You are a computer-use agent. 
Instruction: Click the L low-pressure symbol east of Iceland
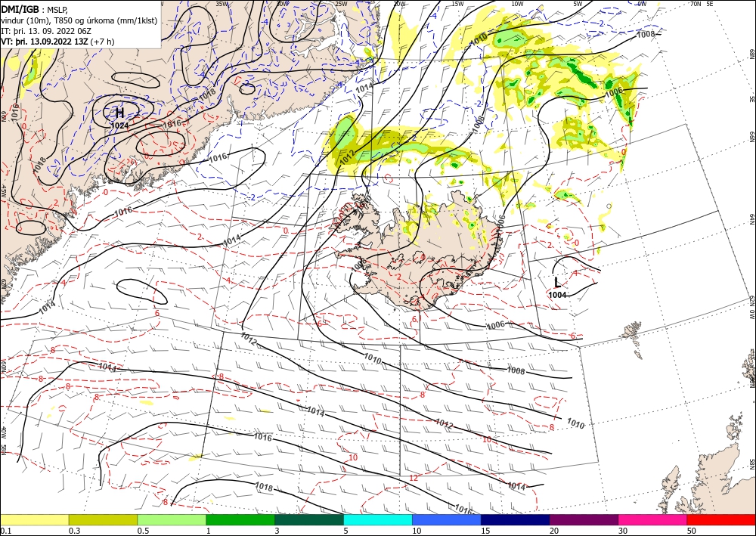[x=557, y=283]
